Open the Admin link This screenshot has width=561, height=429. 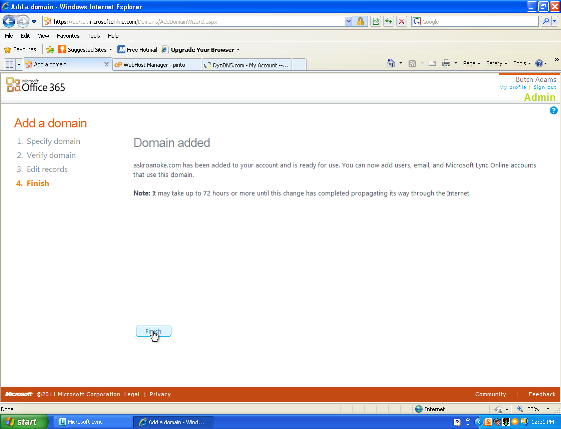click(x=540, y=97)
